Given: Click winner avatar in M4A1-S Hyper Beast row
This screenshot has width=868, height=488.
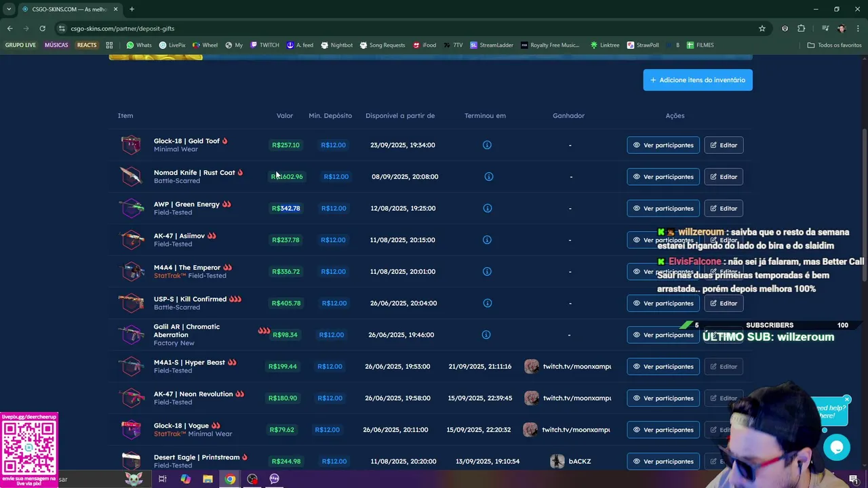Looking at the screenshot, I should tap(532, 367).
